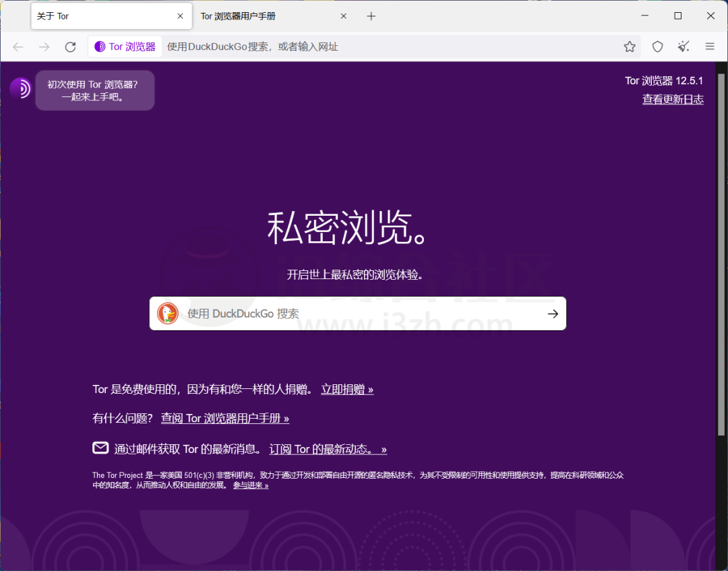Close the Tor browser window

[710, 16]
